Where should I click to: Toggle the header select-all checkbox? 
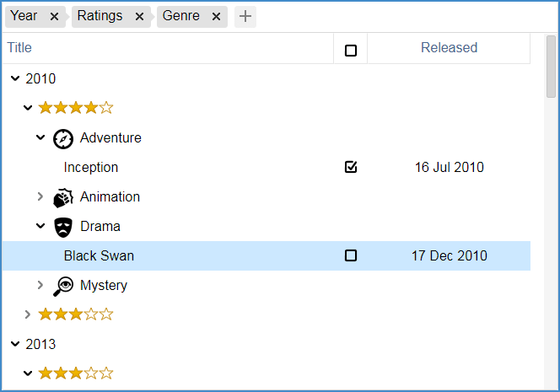pos(351,50)
